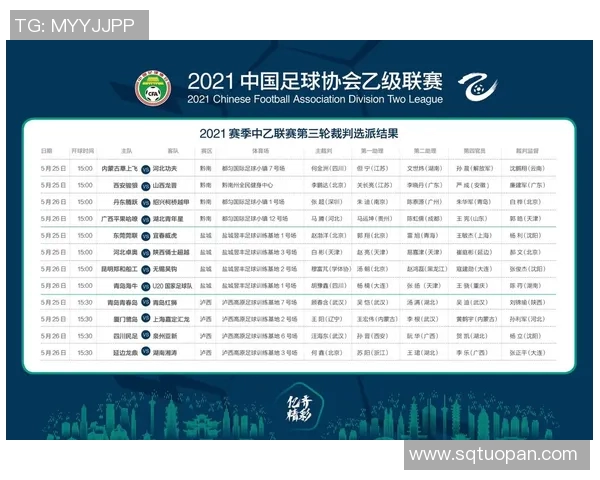Click home team 广西平果哈嘹
This screenshot has height=480, width=600.
pos(119,219)
